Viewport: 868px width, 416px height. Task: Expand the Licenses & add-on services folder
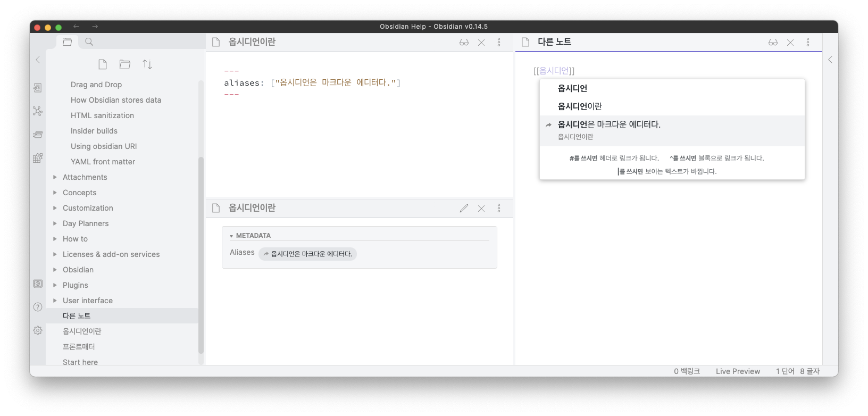tap(55, 254)
